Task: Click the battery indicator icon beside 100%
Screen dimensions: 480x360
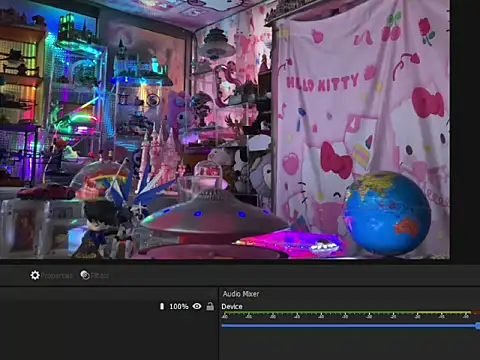Action: point(162,306)
